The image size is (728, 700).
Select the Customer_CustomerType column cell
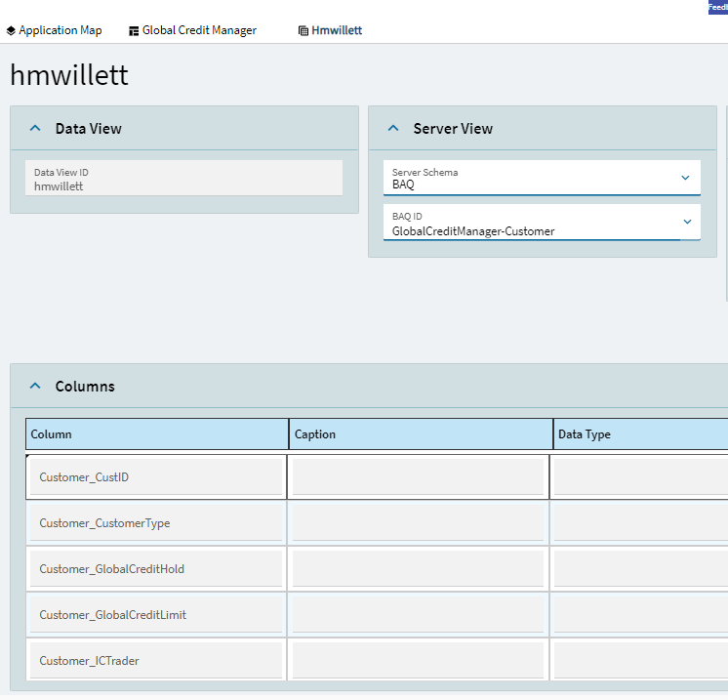(156, 523)
